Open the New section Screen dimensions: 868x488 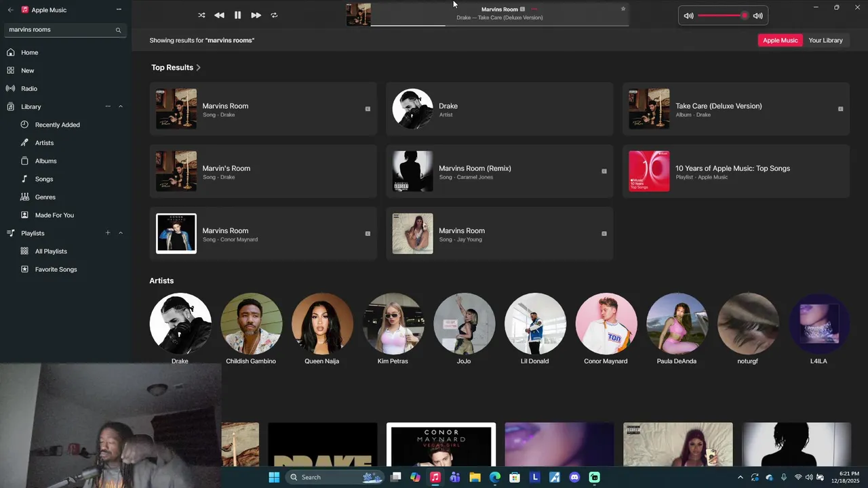(x=27, y=70)
